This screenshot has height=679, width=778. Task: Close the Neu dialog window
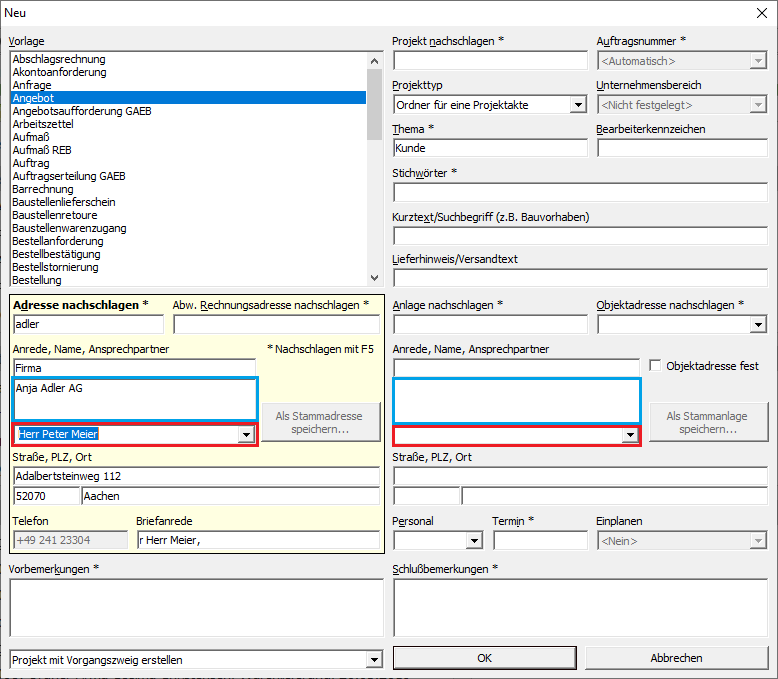click(x=759, y=12)
